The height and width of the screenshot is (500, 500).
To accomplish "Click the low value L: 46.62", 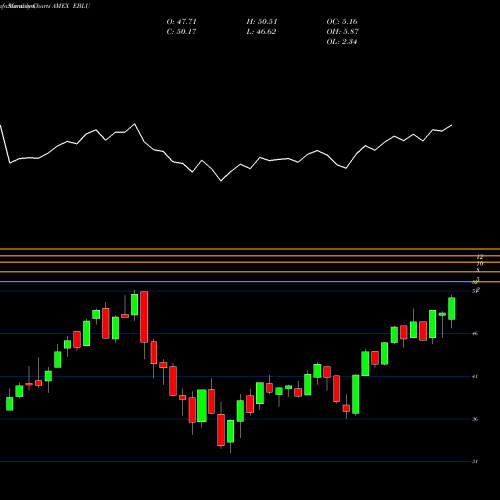I will click(261, 32).
